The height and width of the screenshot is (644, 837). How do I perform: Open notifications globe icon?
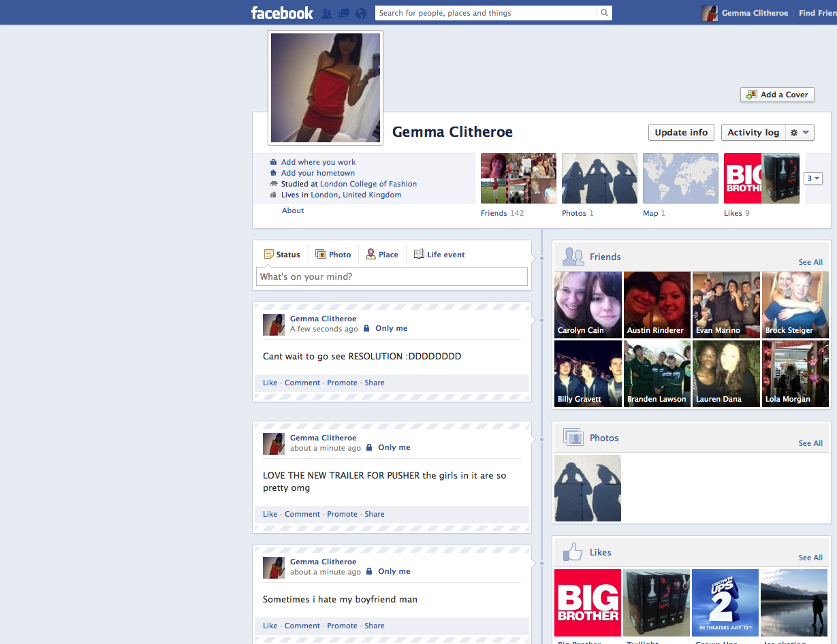(361, 13)
